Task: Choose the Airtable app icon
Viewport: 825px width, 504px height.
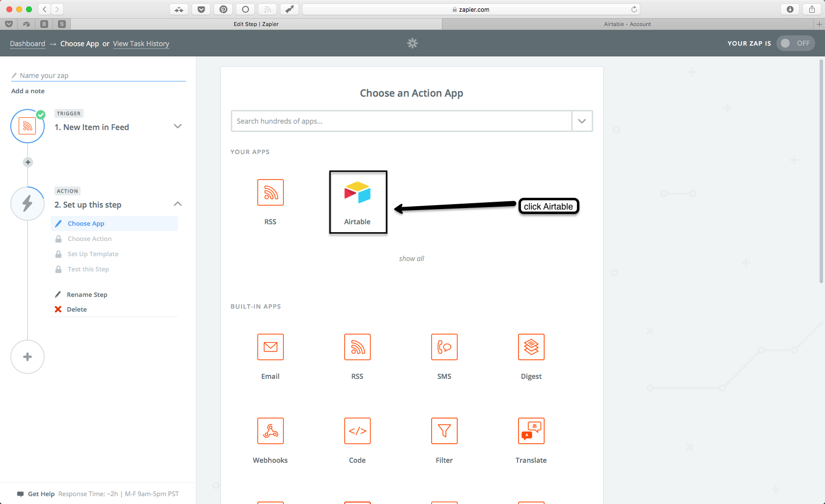Action: point(357,192)
